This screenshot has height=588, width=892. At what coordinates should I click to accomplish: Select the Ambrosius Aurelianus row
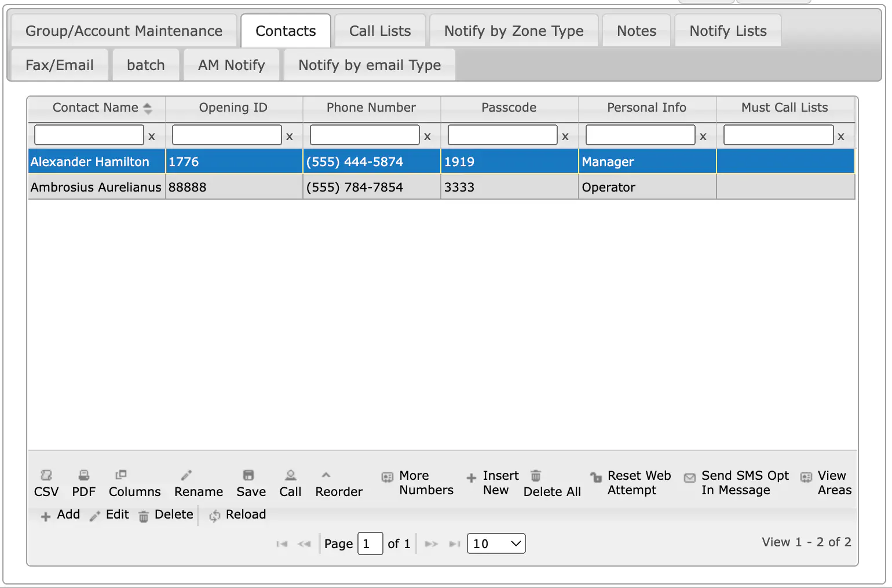click(441, 187)
